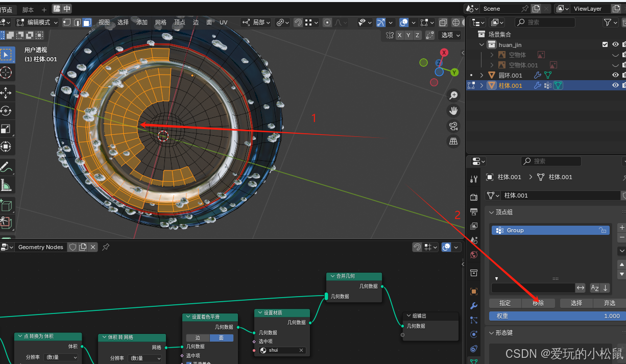Toggle proportional editing
The image size is (626, 364).
point(327,22)
